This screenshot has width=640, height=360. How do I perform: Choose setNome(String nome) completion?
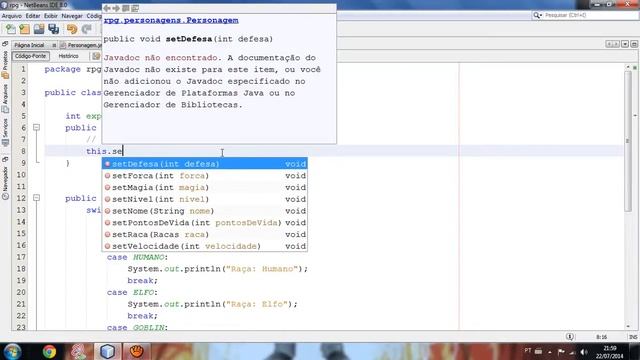click(x=204, y=211)
